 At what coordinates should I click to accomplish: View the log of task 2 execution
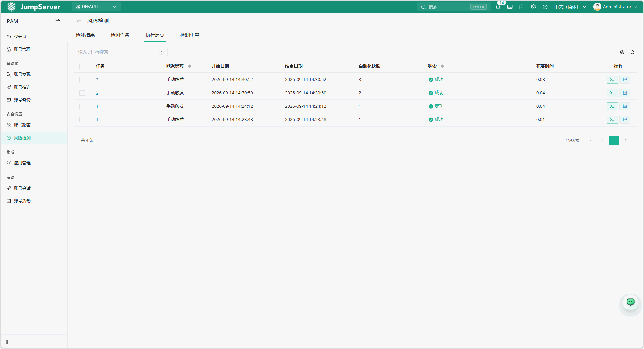(x=612, y=93)
